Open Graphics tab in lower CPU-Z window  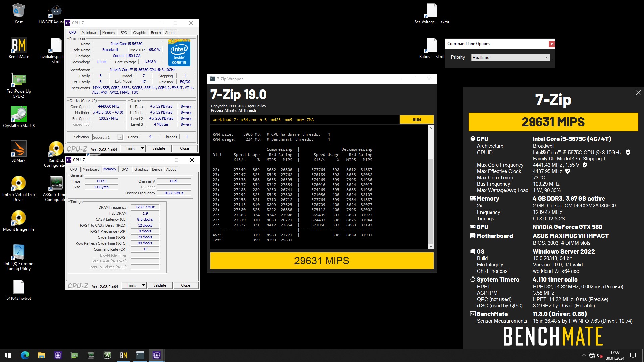coord(141,169)
